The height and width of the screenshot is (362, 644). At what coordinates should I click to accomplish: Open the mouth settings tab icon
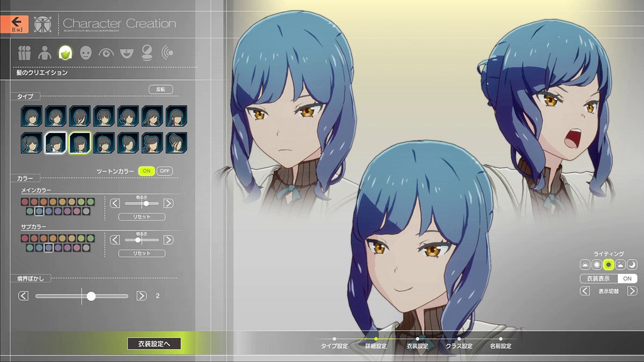tap(127, 53)
